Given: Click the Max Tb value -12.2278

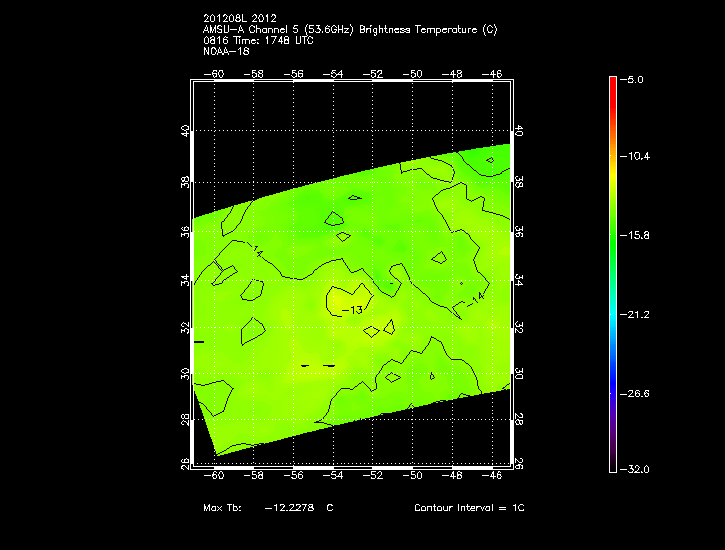Looking at the screenshot, I should [x=289, y=508].
